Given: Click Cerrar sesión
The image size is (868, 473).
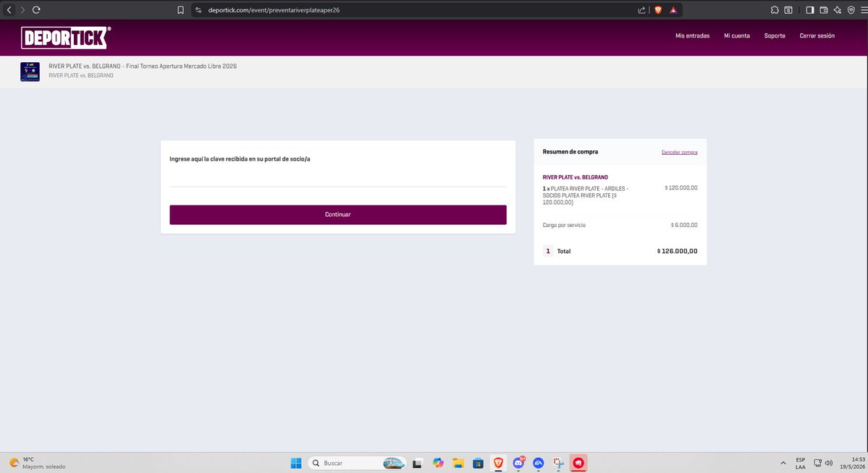Looking at the screenshot, I should coord(817,36).
